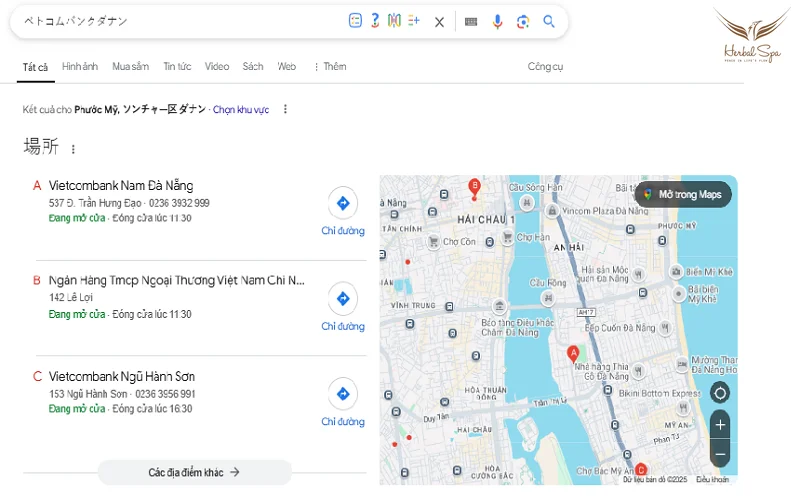Click the Vincom Plaza Đà Nẵng marker
The image size is (800, 500).
click(x=552, y=210)
